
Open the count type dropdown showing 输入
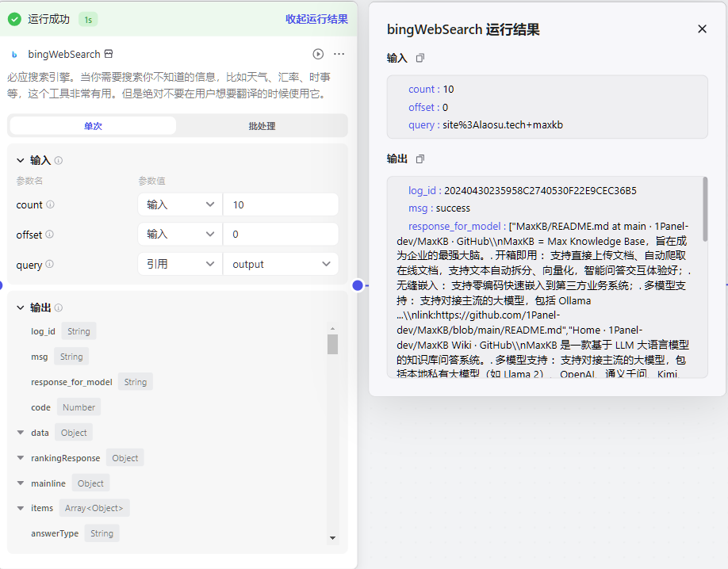tap(180, 204)
